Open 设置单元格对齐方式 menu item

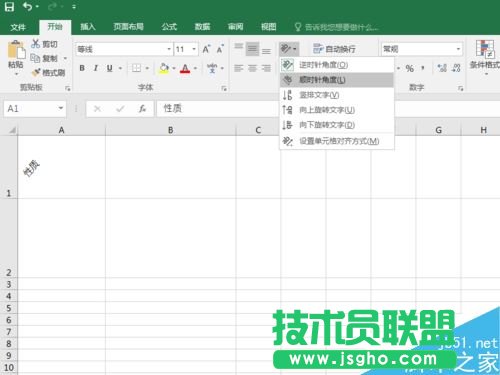(x=337, y=141)
